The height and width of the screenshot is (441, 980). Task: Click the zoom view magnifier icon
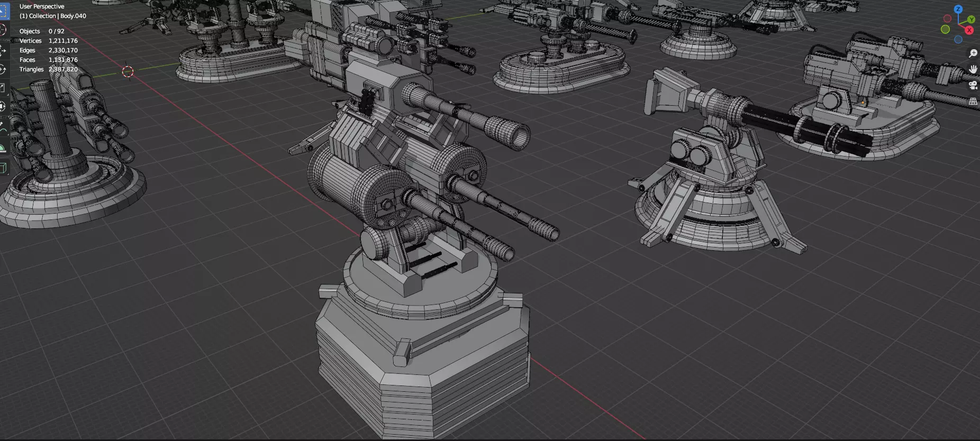(973, 53)
